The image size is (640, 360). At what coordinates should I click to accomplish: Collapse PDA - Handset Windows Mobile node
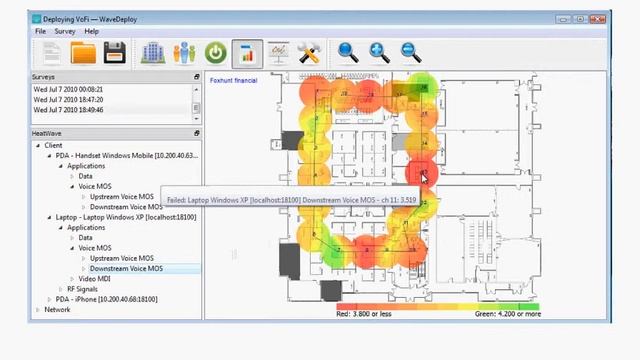pyautogui.click(x=49, y=156)
